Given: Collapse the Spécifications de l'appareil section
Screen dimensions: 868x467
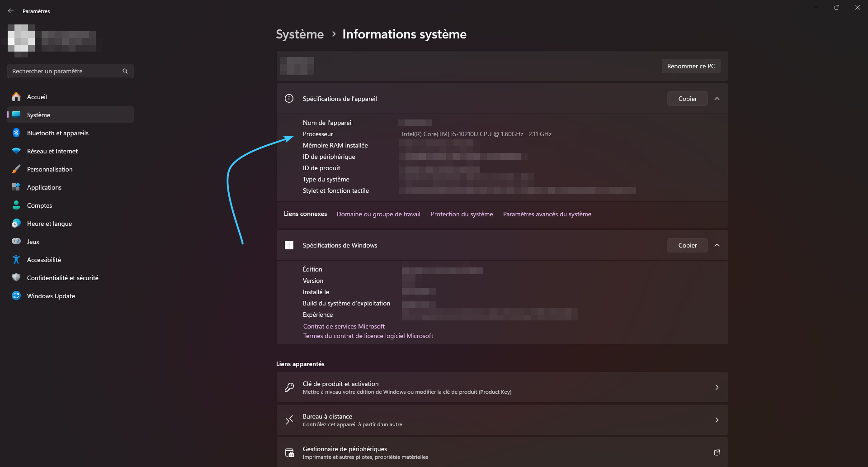Looking at the screenshot, I should pyautogui.click(x=717, y=99).
